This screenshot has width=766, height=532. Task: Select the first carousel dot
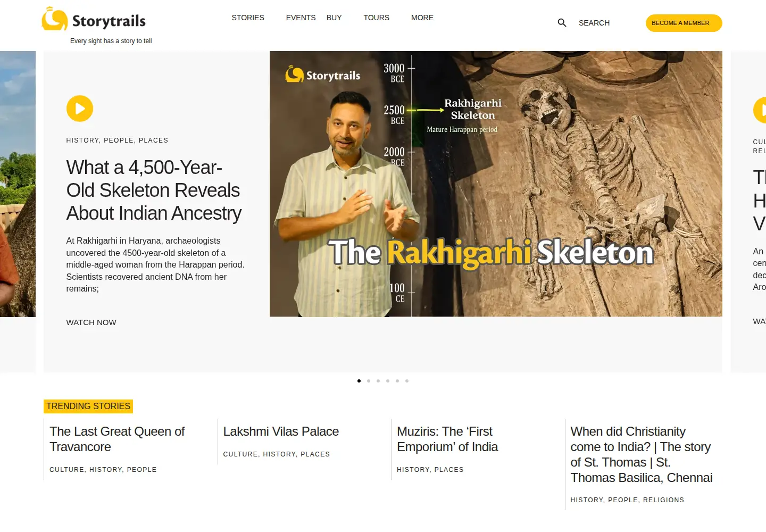click(x=359, y=381)
